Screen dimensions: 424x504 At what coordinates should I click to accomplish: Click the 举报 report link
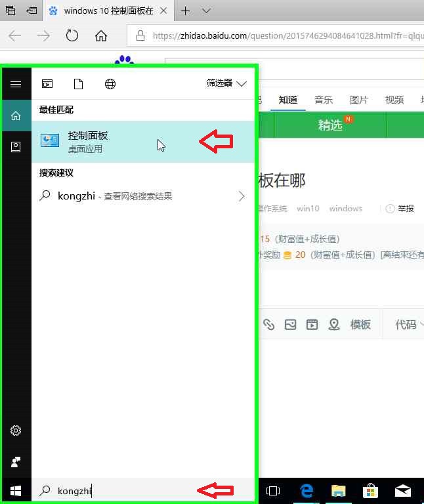pyautogui.click(x=400, y=209)
